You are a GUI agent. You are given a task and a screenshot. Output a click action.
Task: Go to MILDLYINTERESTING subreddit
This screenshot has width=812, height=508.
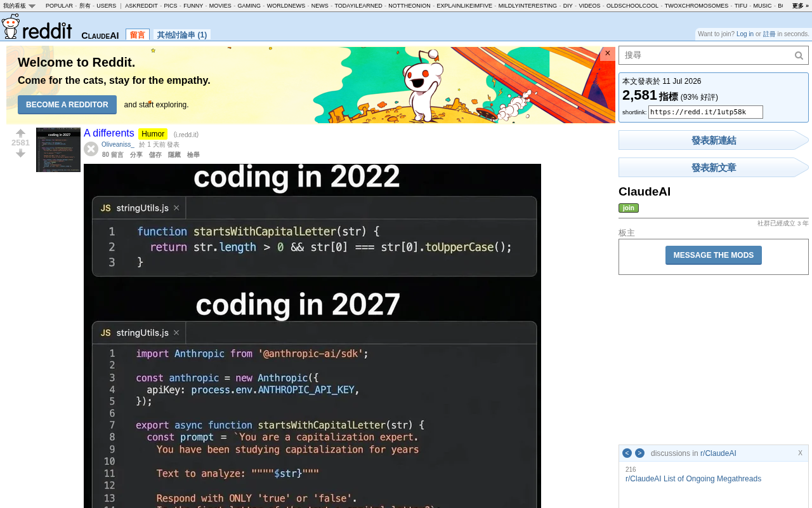(x=528, y=6)
